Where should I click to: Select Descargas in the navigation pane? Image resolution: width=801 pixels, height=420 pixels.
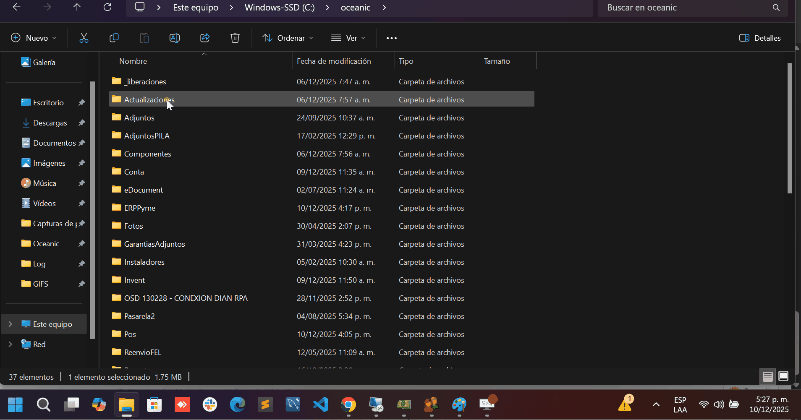[49, 123]
